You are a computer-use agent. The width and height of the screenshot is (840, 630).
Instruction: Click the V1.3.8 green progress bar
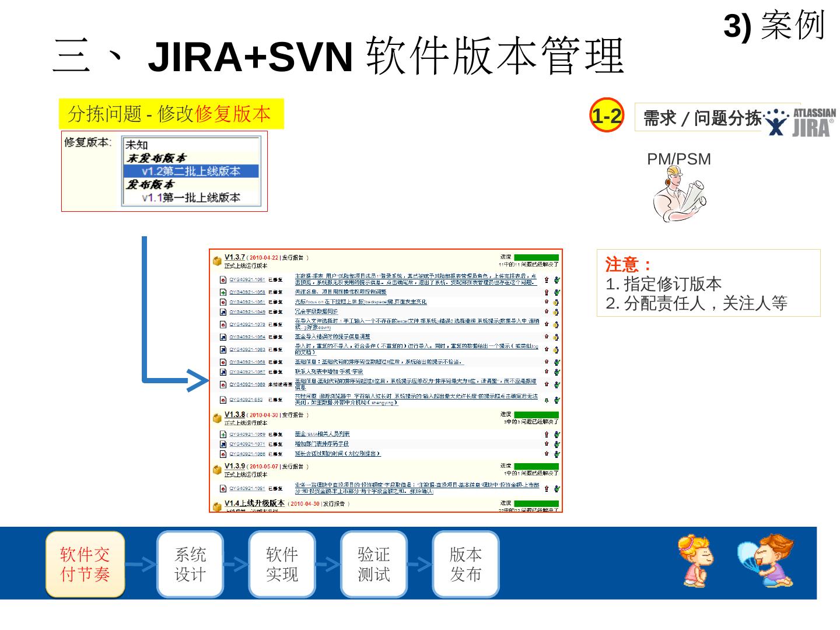click(x=536, y=415)
